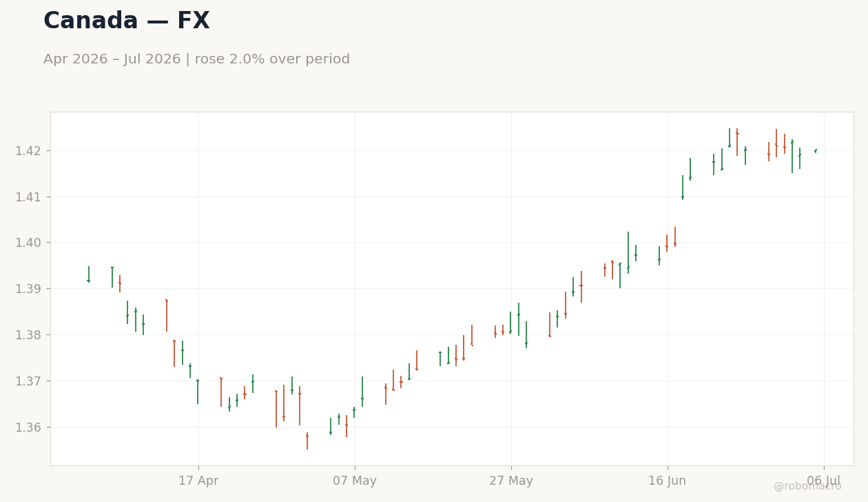Screen dimensions: 868x502
Task: Click the 1.36 y-axis label
Action: (x=28, y=428)
